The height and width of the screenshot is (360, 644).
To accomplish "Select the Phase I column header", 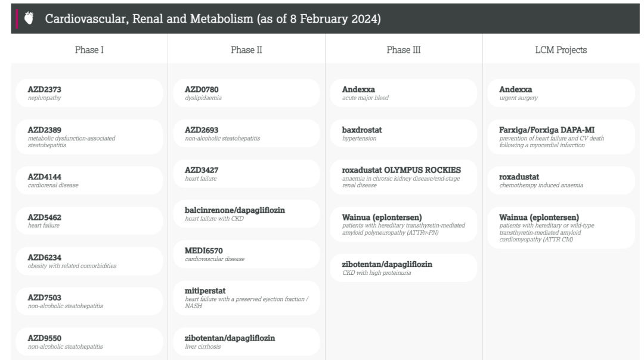I will (89, 49).
